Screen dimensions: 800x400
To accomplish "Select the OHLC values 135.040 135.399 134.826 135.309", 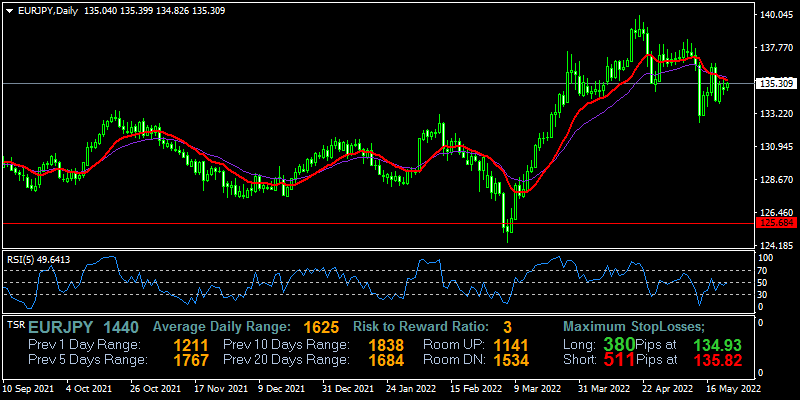I will coord(155,11).
